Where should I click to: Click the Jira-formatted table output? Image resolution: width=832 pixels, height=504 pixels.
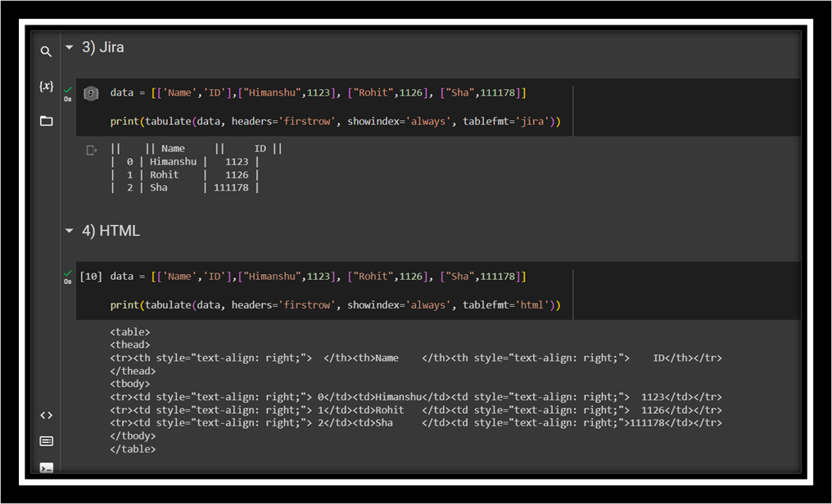point(196,169)
